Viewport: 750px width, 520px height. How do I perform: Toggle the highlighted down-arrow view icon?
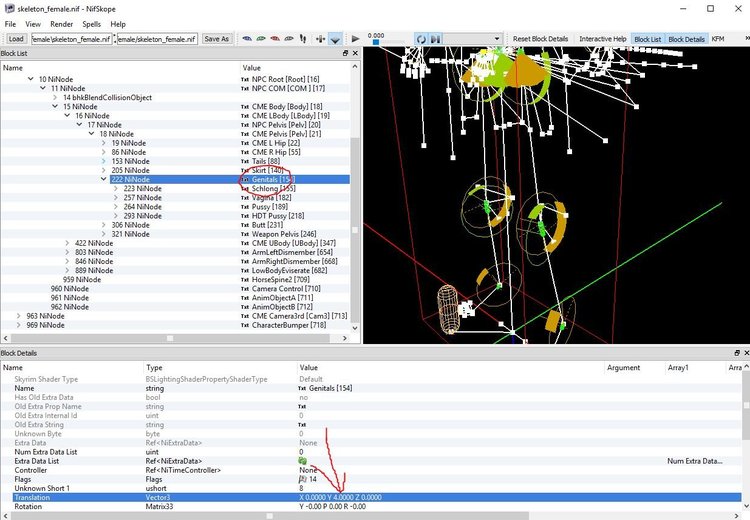click(335, 39)
